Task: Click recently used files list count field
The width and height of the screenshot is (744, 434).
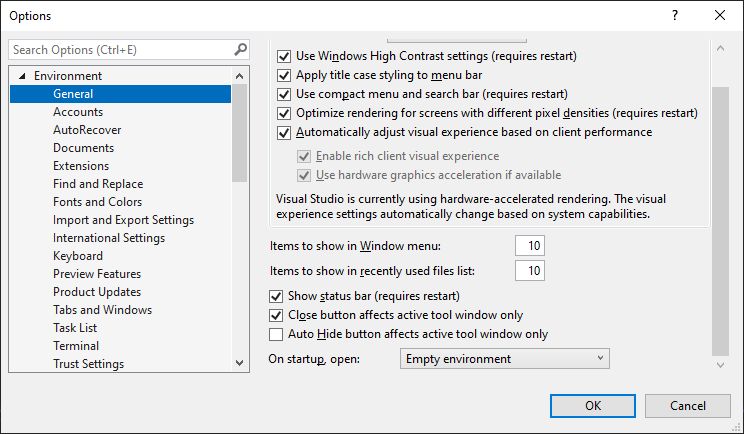Action: pyautogui.click(x=530, y=270)
